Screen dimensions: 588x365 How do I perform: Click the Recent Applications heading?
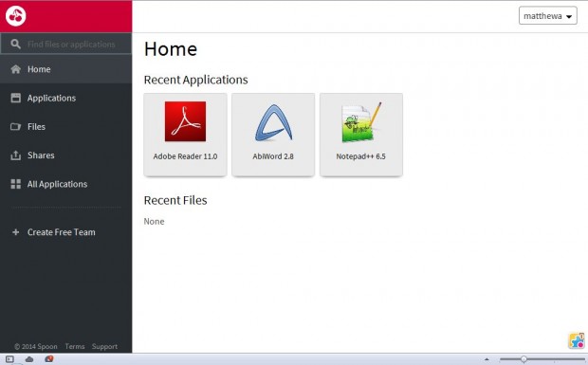point(195,80)
